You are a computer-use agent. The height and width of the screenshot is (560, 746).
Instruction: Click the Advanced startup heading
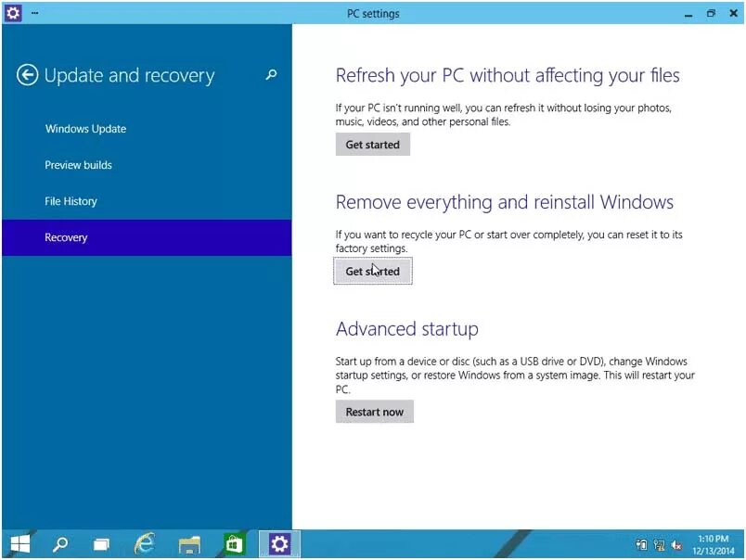click(407, 329)
